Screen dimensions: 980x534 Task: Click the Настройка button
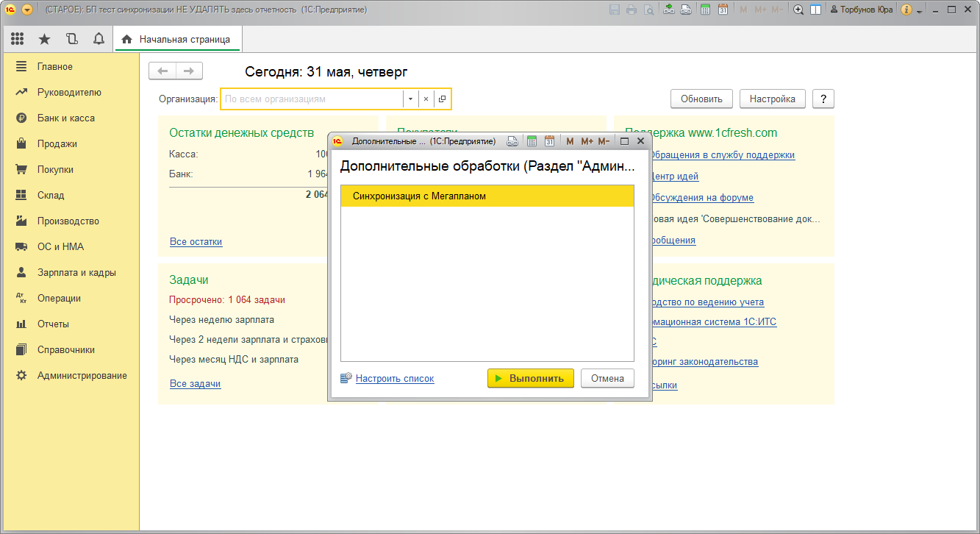(x=773, y=99)
